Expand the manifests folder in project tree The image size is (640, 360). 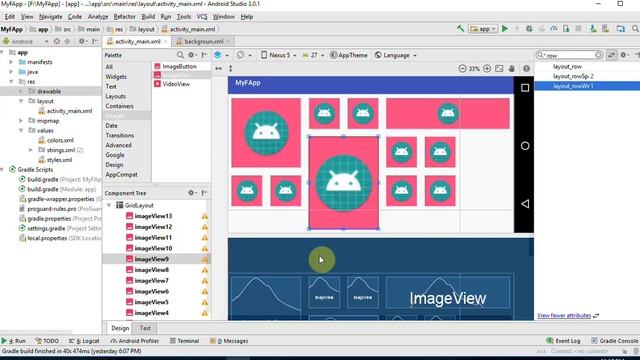(11, 62)
